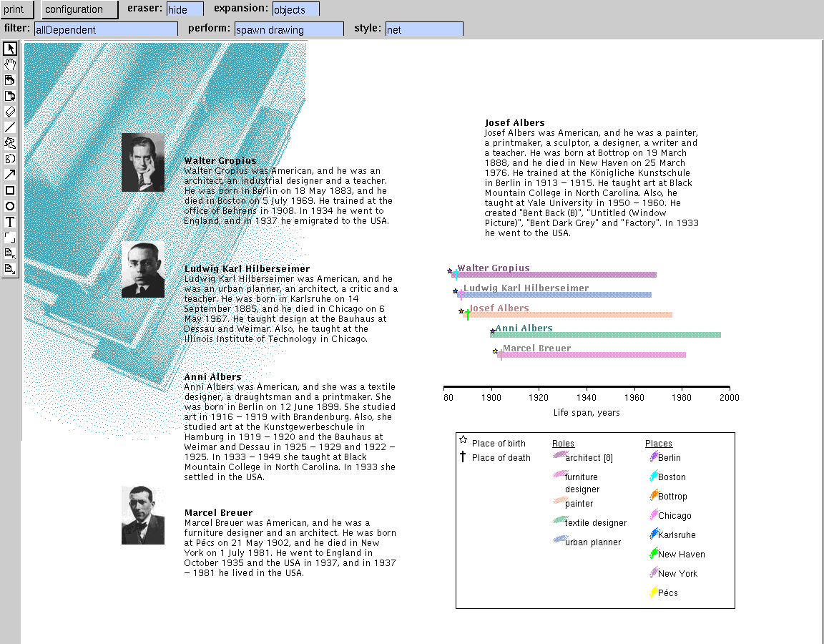Image resolution: width=824 pixels, height=644 pixels.
Task: Select the rectangle tool
Action: point(10,190)
